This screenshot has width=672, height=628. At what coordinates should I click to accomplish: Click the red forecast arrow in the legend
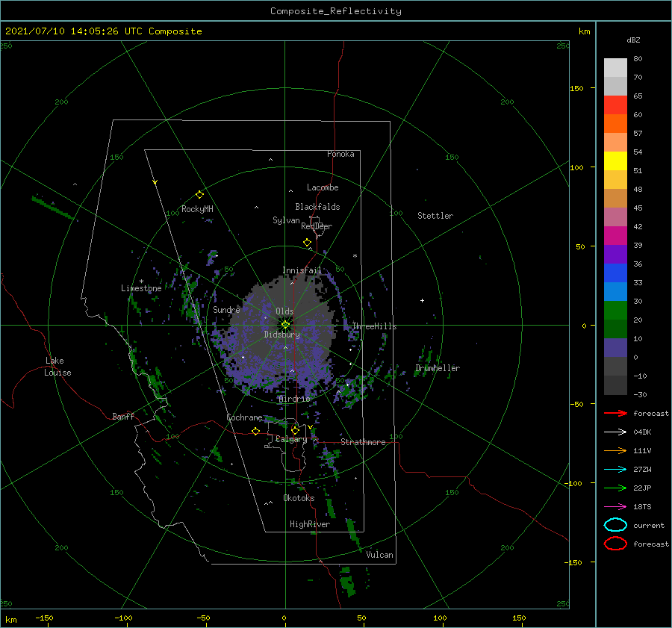point(615,413)
